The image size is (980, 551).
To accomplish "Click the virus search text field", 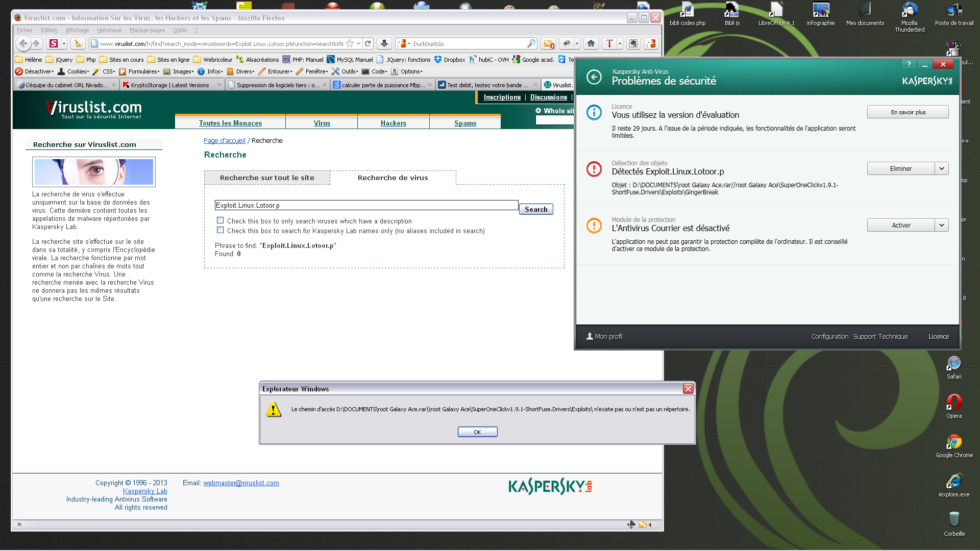I will point(366,205).
